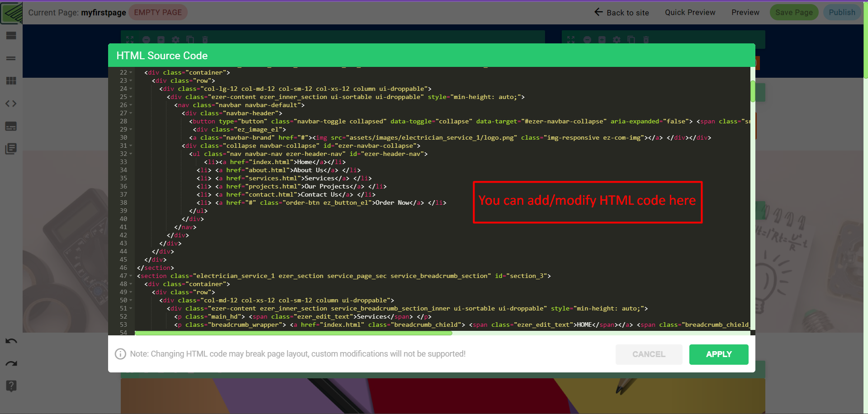Collapse the section element fold at line 47

[x=131, y=276]
